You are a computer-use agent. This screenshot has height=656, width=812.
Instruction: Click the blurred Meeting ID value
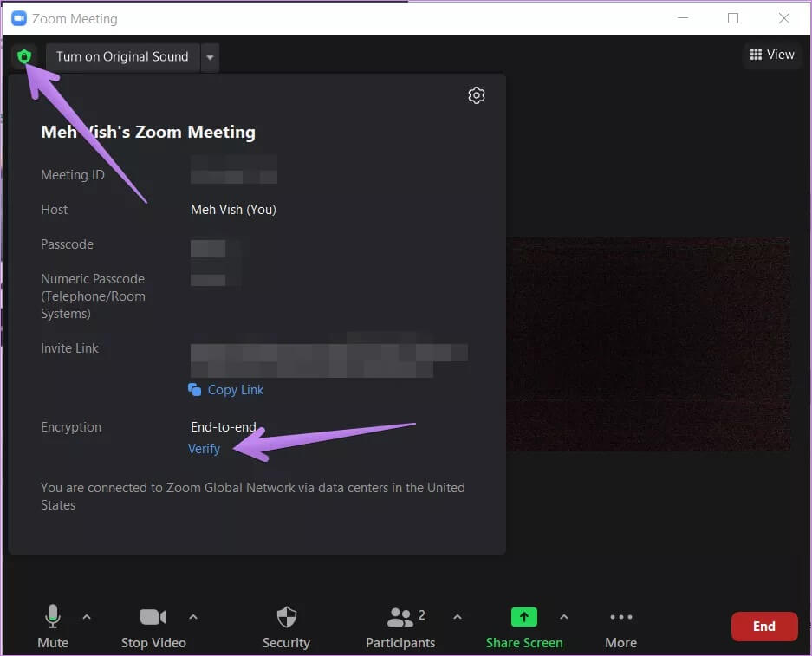[234, 169]
